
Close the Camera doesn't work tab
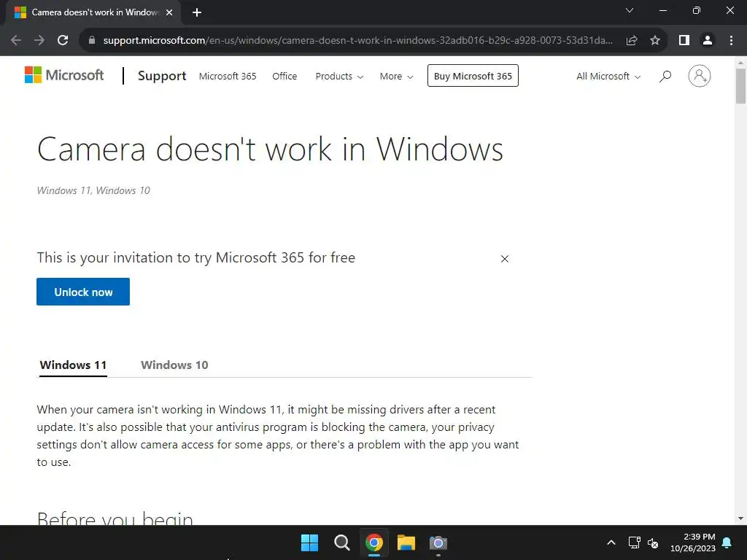coord(169,12)
